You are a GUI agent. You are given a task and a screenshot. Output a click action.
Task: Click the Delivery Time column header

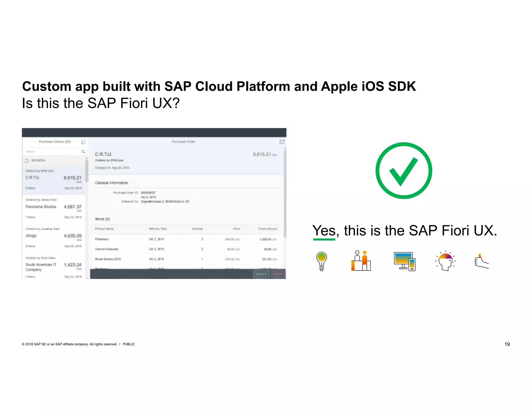pos(158,229)
